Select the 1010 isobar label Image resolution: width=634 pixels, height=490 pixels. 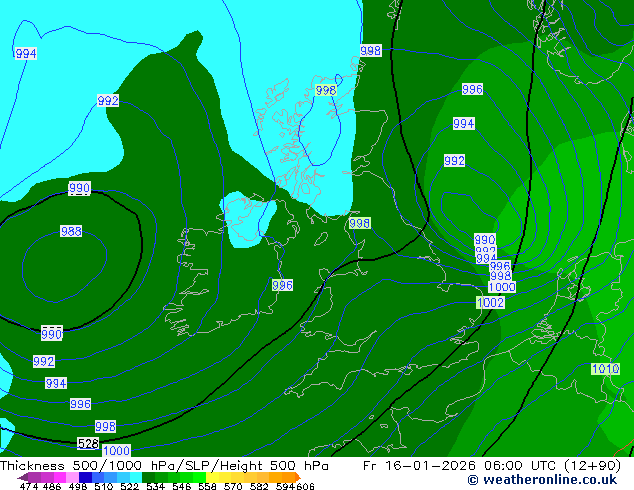tap(605, 369)
